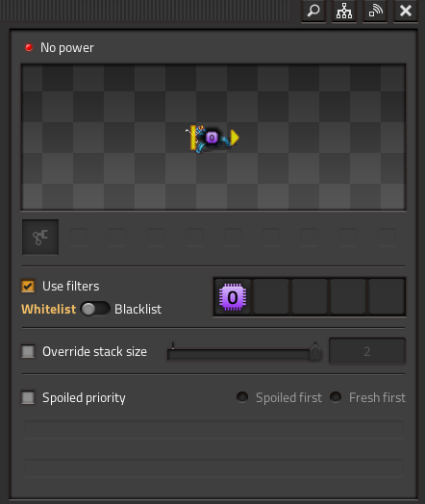Toggle the Whitelist/Blacklist switch

tap(95, 309)
